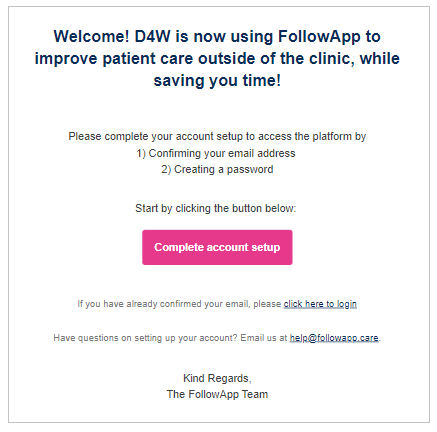Click The FollowApp Team signature
Viewport: 437px width, 432px height.
coord(217,394)
